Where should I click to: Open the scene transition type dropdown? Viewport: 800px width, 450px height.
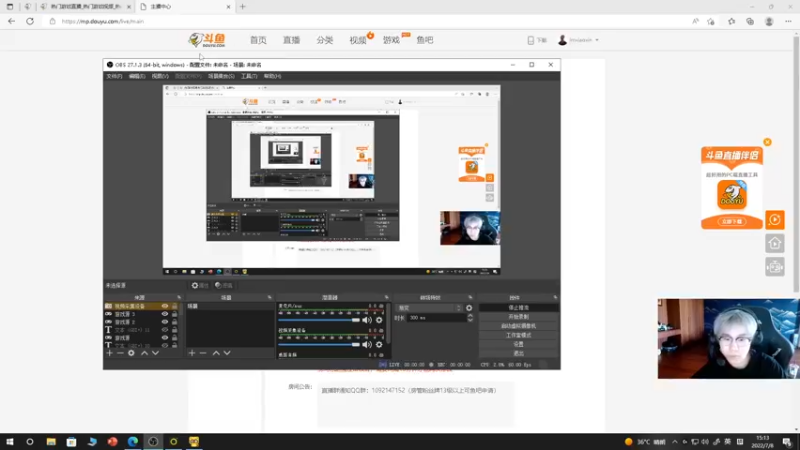pyautogui.click(x=429, y=308)
